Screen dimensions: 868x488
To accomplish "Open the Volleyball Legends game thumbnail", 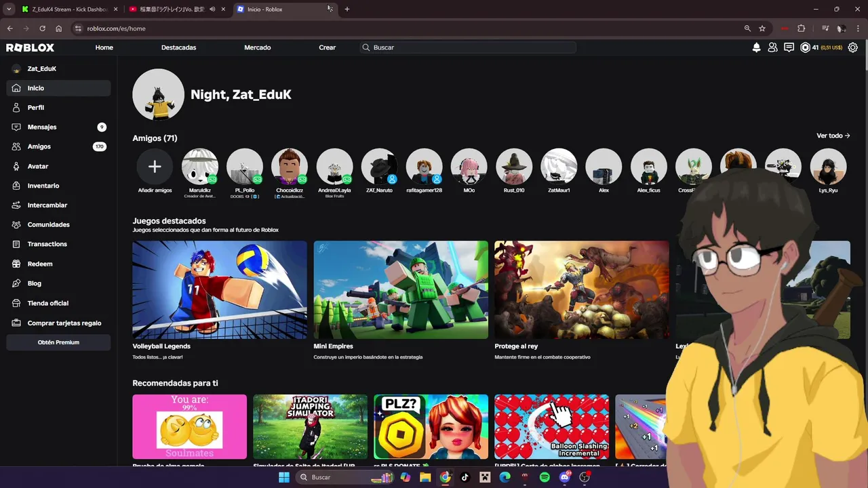I will pos(220,290).
